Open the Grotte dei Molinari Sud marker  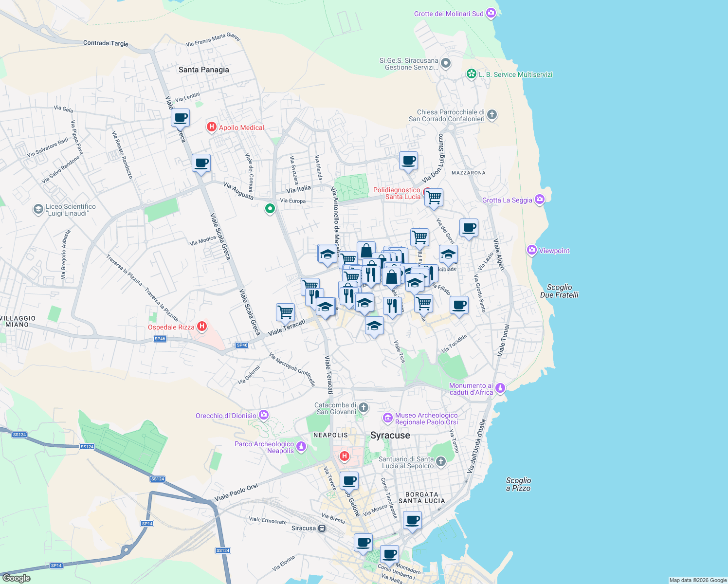point(491,13)
